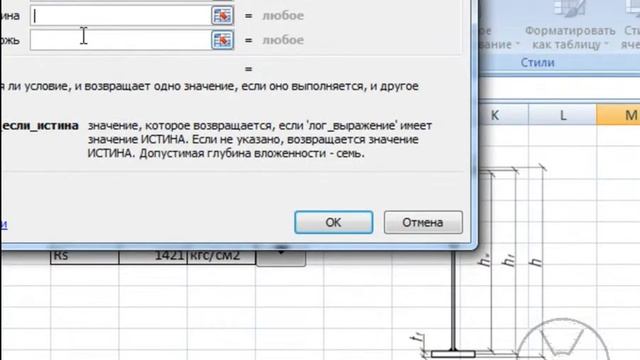Select the cell containing Rs
Viewport: 640px width, 360px height.
pyautogui.click(x=84, y=256)
